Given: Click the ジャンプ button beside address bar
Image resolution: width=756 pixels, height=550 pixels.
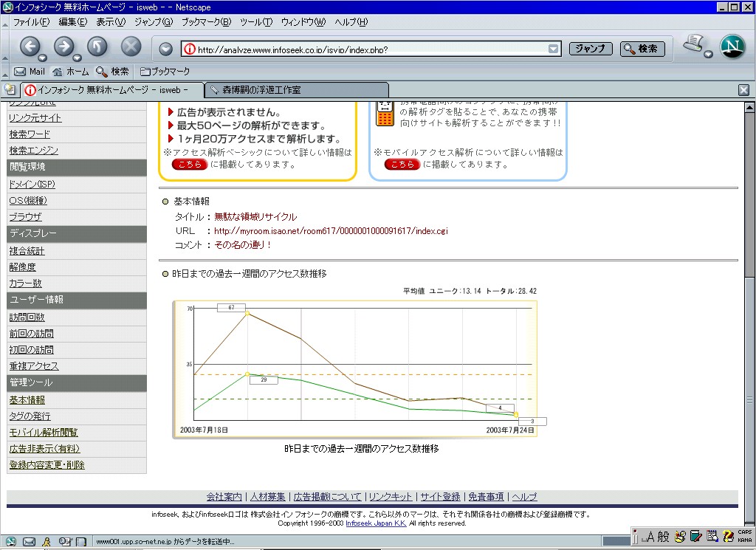Looking at the screenshot, I should (x=591, y=49).
